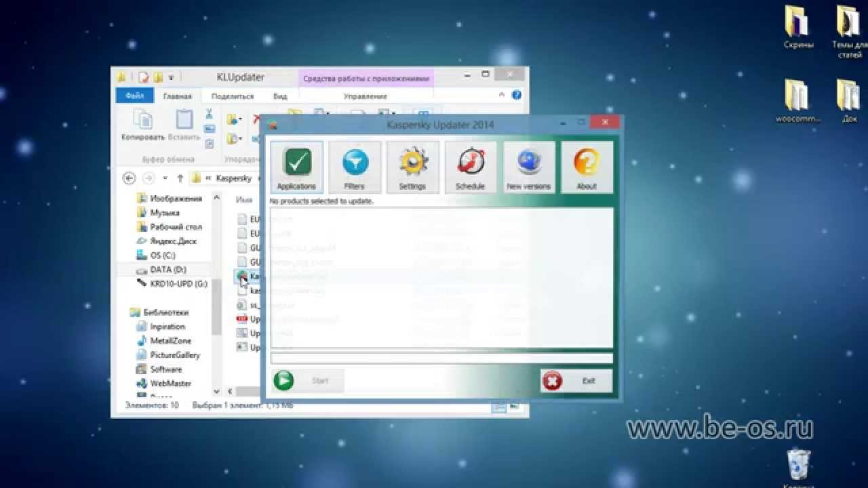Viewport: 868px width, 488px height.
Task: Open the Темы для статей desktop folder
Action: tap(849, 32)
